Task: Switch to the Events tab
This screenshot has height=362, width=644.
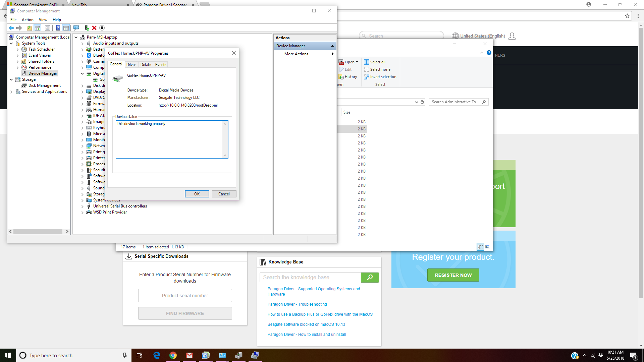Action: [161, 65]
